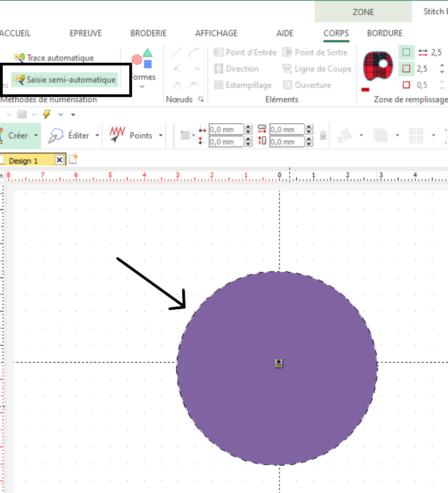Screen dimensions: 448x493
Task: Select the dashed square fill-zone option
Action: click(x=406, y=52)
